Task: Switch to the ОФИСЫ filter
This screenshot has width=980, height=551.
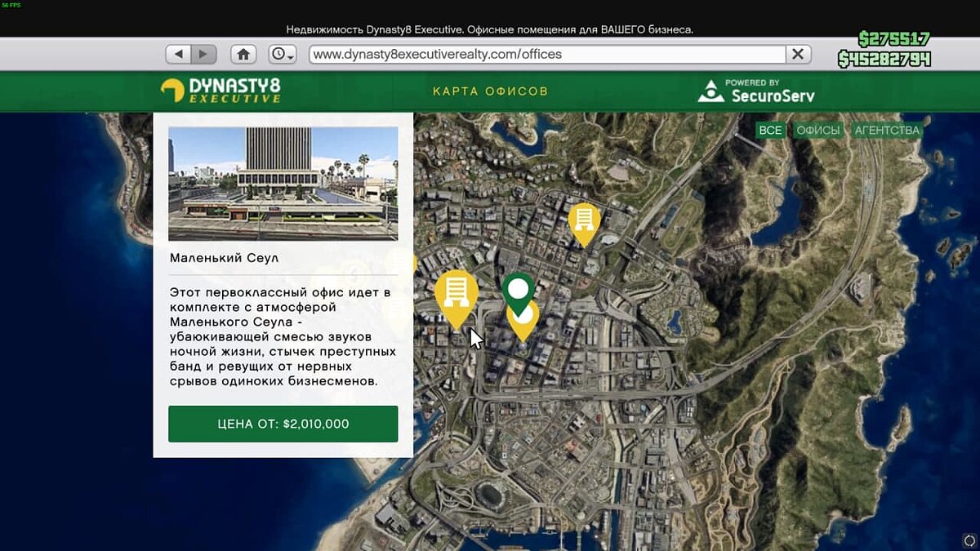Action: (x=817, y=131)
